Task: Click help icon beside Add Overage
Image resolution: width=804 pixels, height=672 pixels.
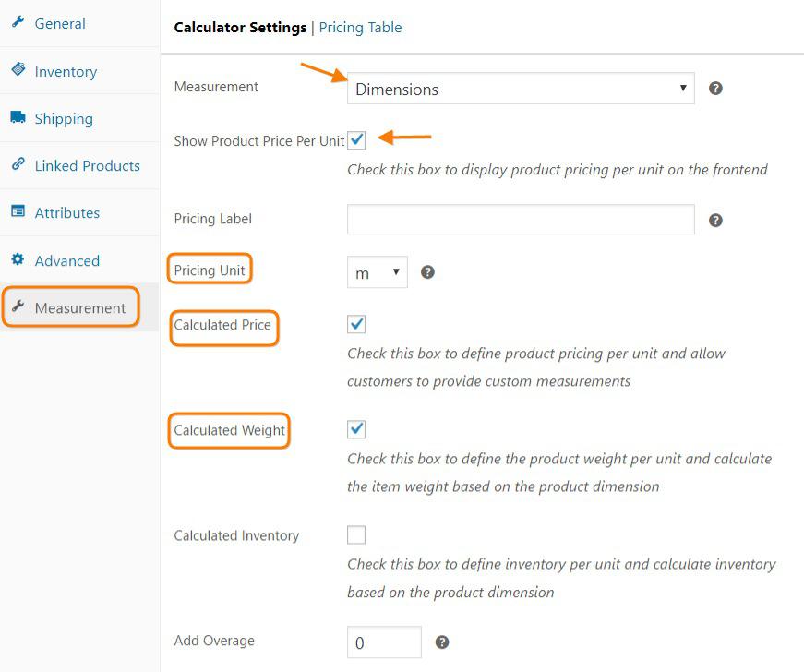Action: point(442,642)
